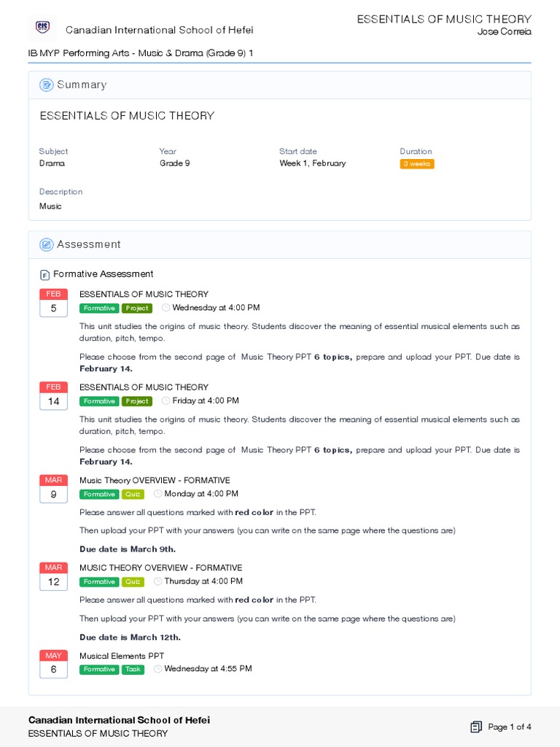
Task: Select the MAR 9 calendar date badge
Action: click(x=53, y=488)
